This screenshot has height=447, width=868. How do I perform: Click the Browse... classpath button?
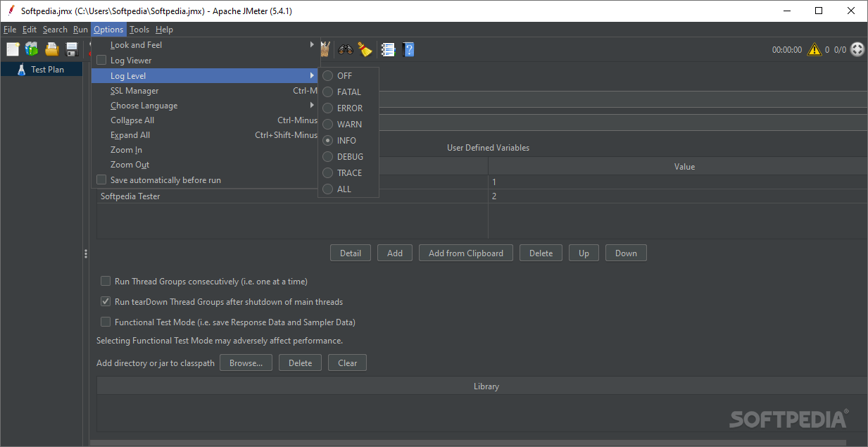[246, 363]
